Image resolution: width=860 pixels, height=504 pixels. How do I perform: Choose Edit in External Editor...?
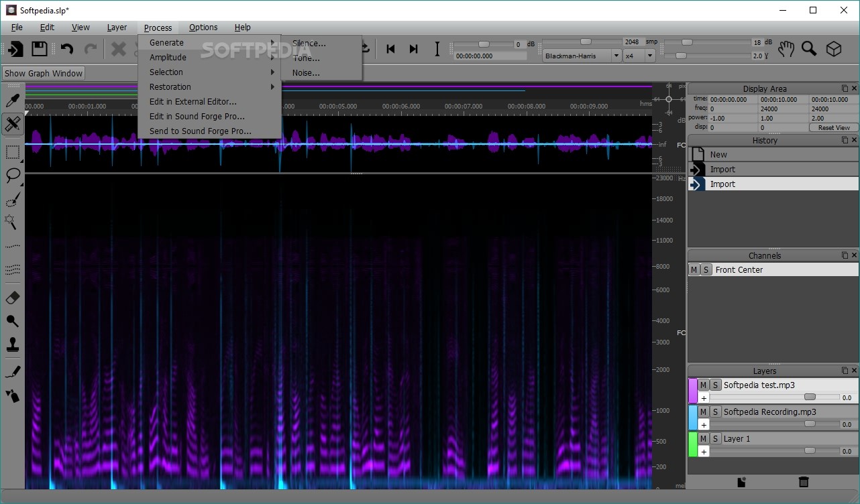click(x=209, y=102)
